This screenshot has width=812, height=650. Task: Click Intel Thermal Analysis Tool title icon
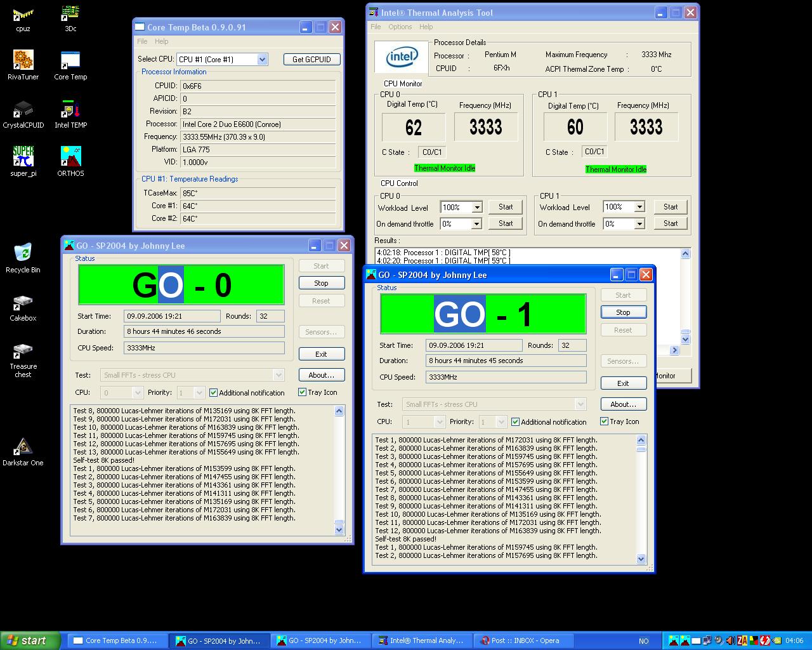click(374, 12)
